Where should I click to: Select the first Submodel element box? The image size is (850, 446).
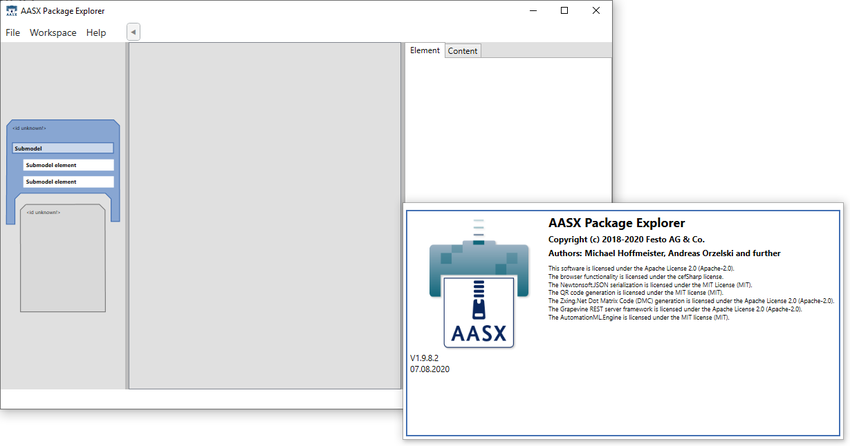[x=68, y=165]
